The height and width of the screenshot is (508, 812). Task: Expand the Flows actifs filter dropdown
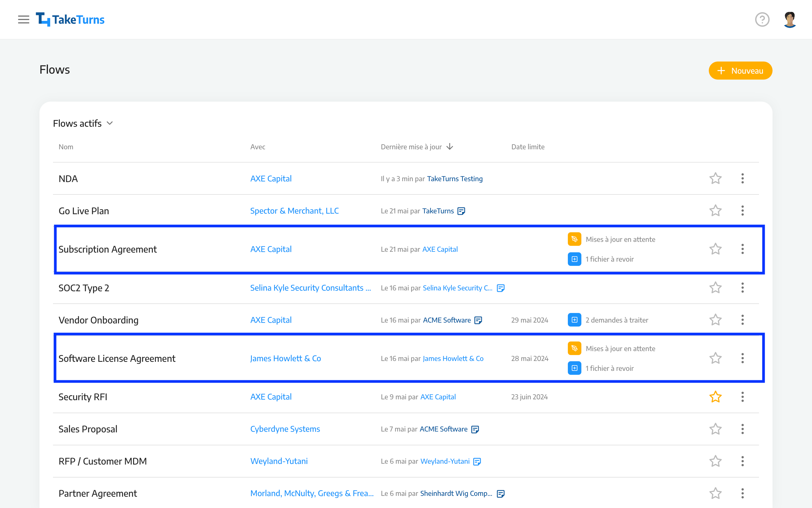point(83,123)
